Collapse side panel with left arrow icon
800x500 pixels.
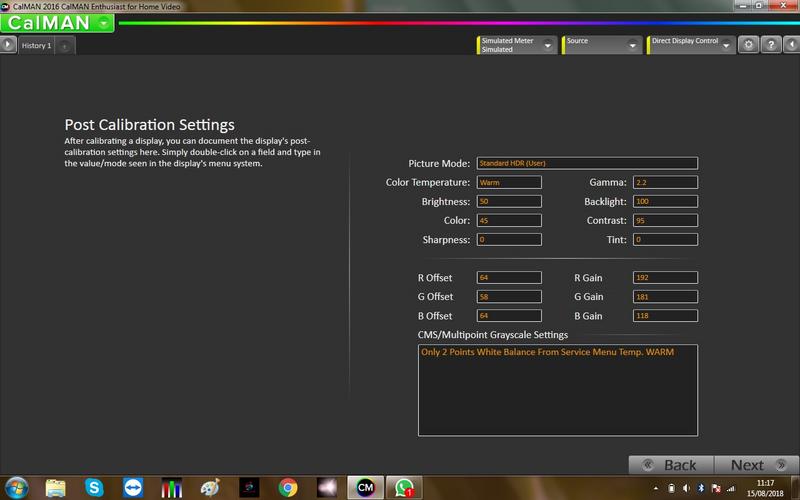(792, 45)
